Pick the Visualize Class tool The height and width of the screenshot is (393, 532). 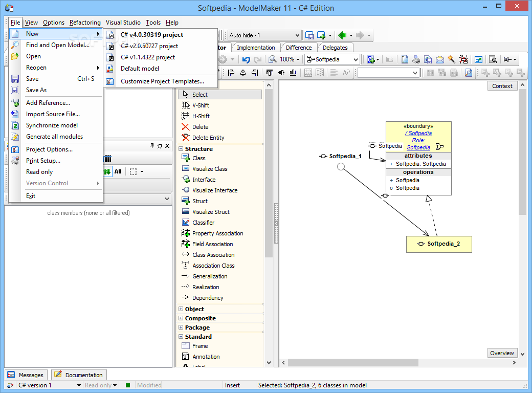coord(210,169)
